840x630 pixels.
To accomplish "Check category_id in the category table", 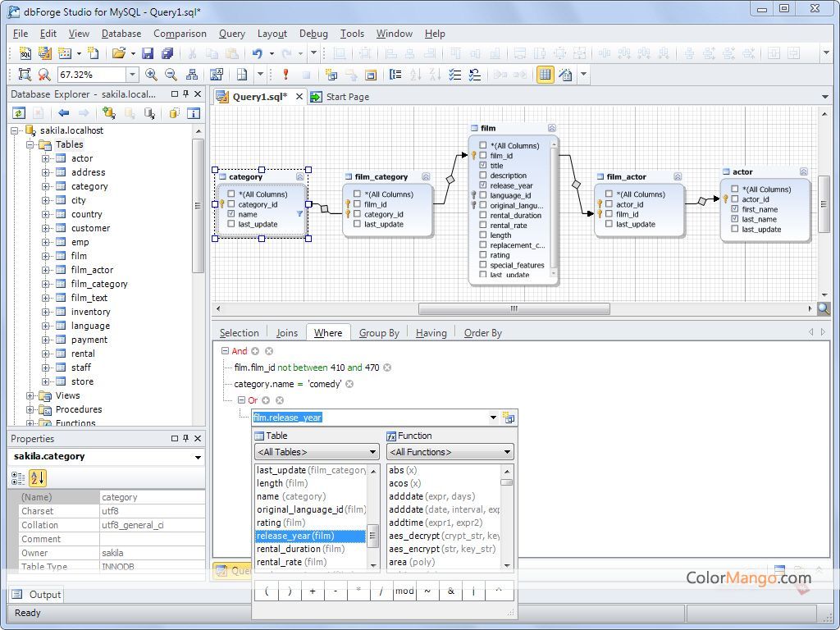I will (x=231, y=204).
